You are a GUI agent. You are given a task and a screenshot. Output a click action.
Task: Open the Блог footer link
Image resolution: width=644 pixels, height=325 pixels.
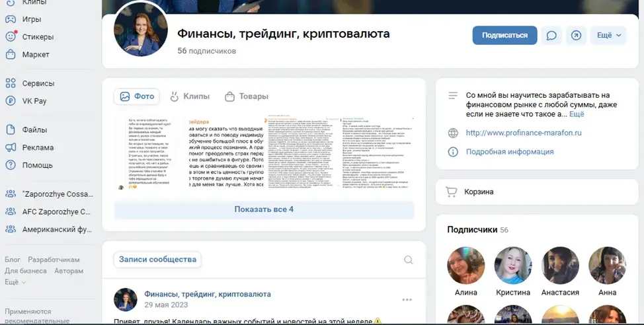point(13,260)
